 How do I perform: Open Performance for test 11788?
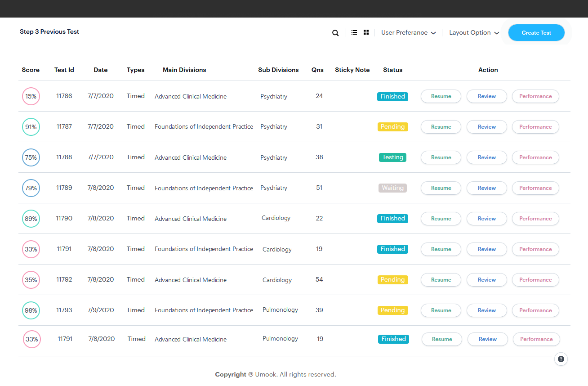(535, 157)
